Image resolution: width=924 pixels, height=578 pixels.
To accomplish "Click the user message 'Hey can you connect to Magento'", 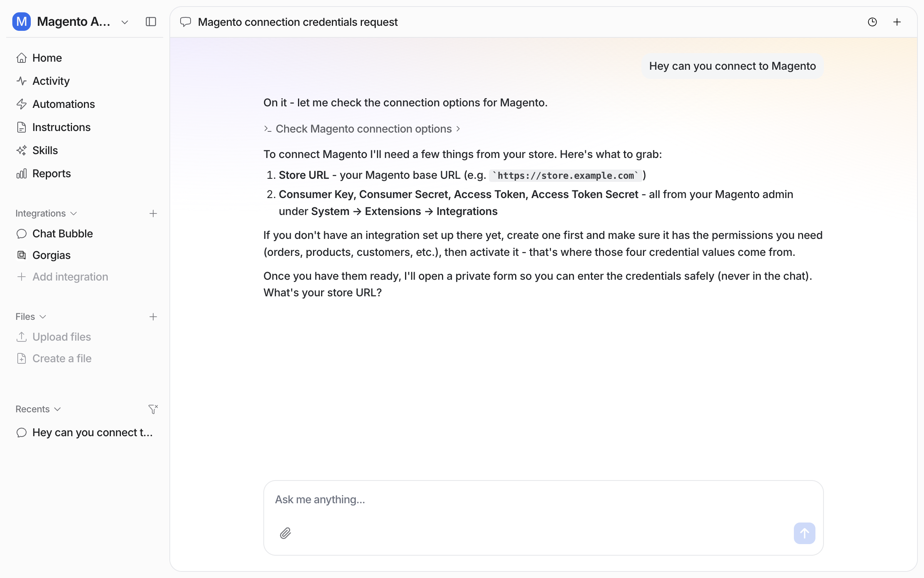I will click(x=732, y=66).
